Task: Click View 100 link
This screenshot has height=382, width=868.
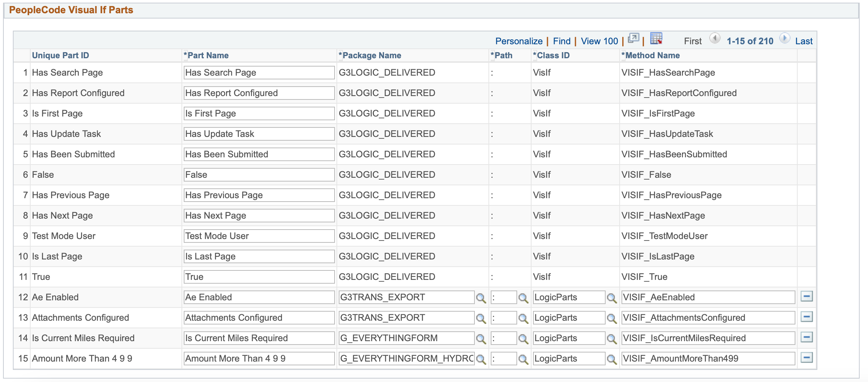Action: tap(599, 41)
